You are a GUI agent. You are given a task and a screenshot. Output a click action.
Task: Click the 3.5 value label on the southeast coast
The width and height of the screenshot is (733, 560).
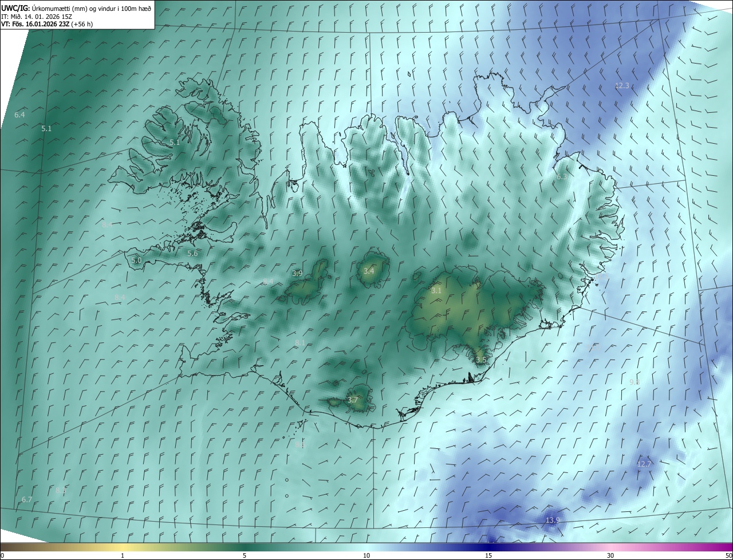[x=480, y=360]
